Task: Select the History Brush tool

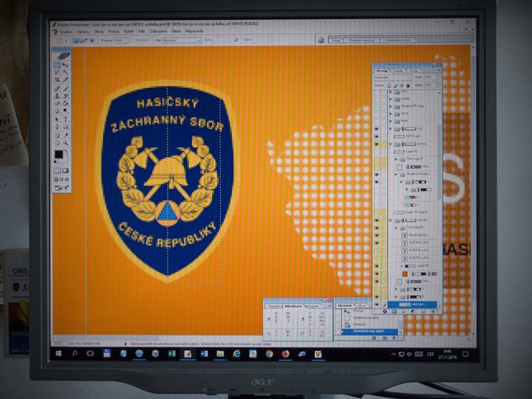Action: (66, 96)
